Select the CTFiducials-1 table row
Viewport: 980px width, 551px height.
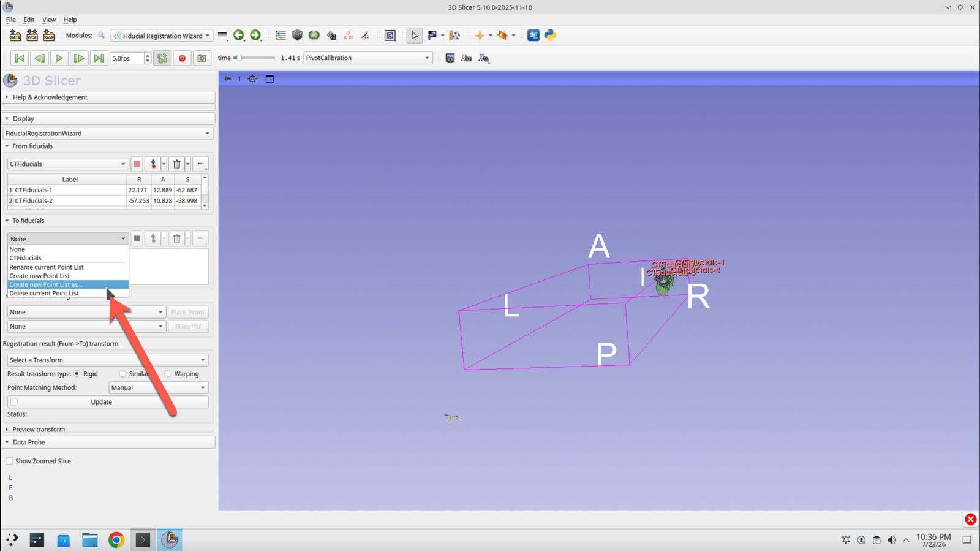pos(104,190)
